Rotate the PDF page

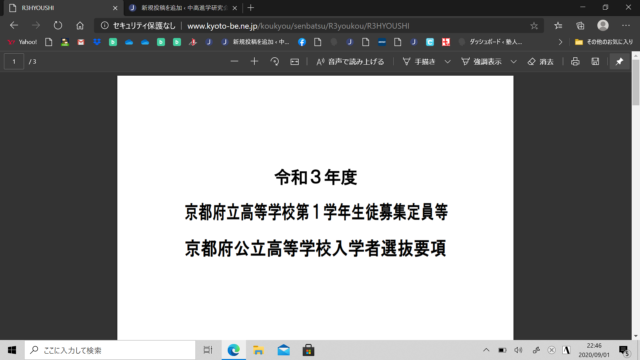coord(275,62)
